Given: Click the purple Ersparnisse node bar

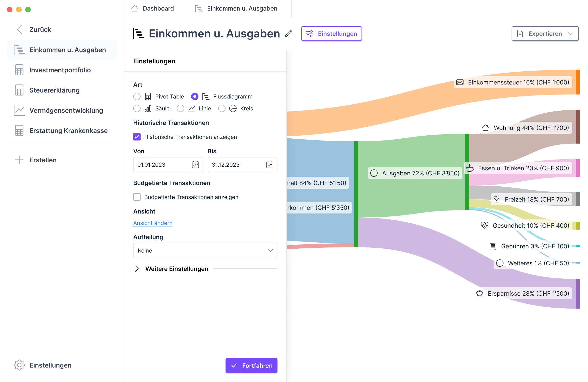Looking at the screenshot, I should tap(578, 294).
